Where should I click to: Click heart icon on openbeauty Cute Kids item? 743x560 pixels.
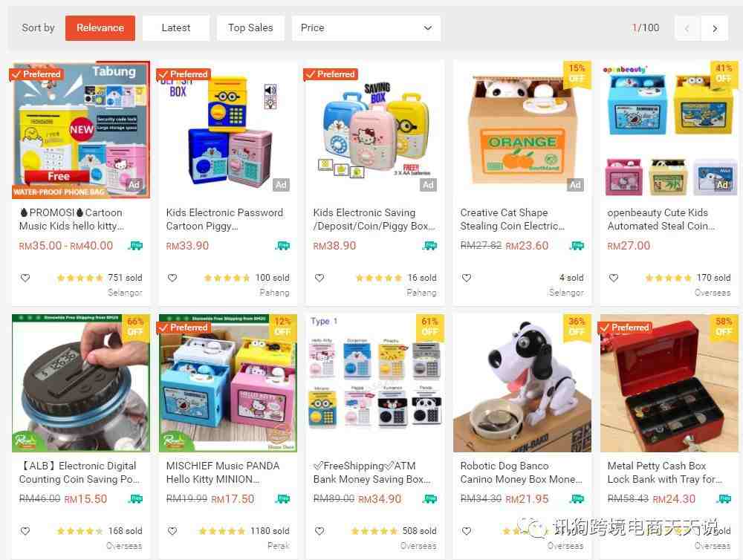click(x=614, y=278)
